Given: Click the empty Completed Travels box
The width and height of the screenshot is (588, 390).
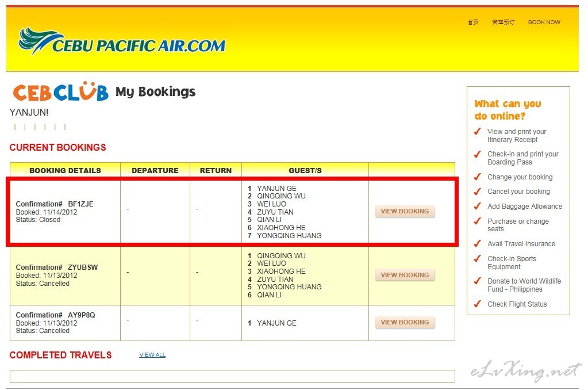Looking at the screenshot, I should pos(233,376).
